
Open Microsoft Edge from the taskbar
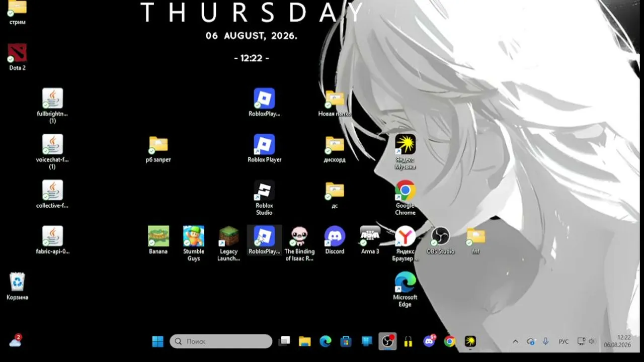(326, 341)
